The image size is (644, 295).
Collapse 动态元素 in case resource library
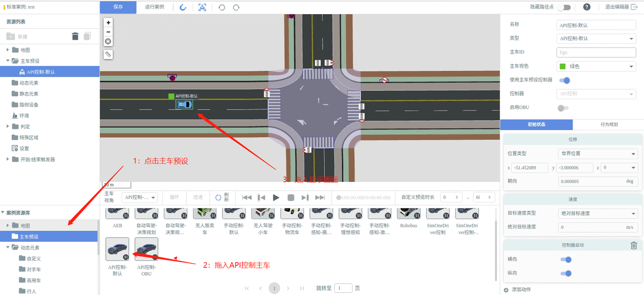coord(8,247)
